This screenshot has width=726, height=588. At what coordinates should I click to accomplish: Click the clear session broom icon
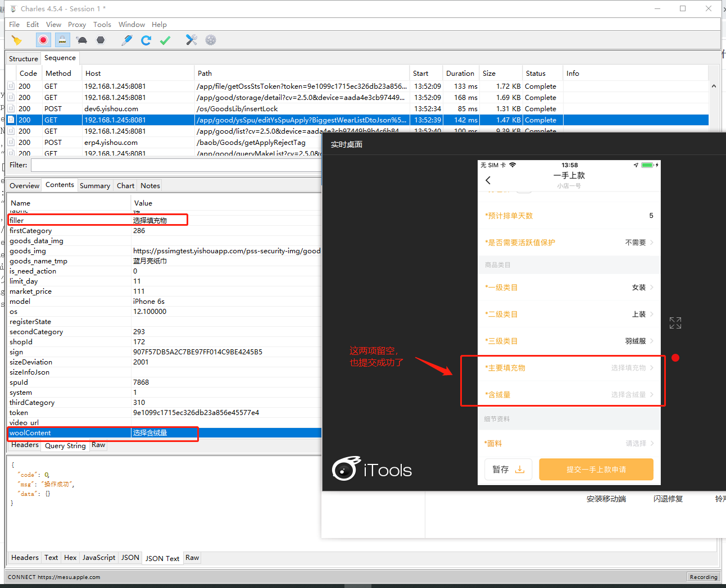(x=17, y=40)
